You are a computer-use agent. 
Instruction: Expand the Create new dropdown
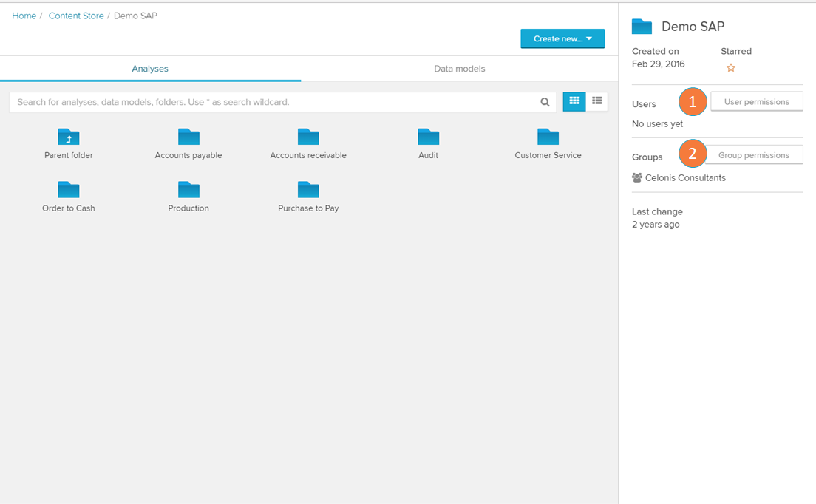pyautogui.click(x=562, y=38)
